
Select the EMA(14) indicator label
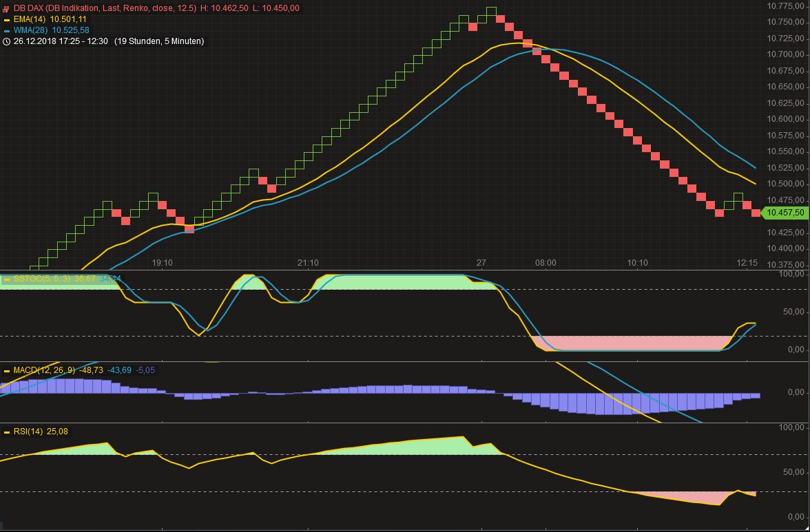30,19
